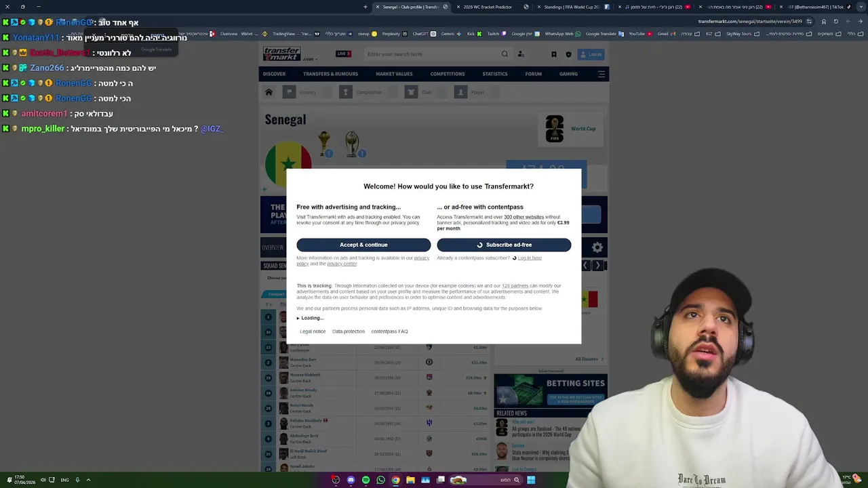The width and height of the screenshot is (868, 488).
Task: Open the hamburger menu in the navigation bar
Action: [x=601, y=74]
